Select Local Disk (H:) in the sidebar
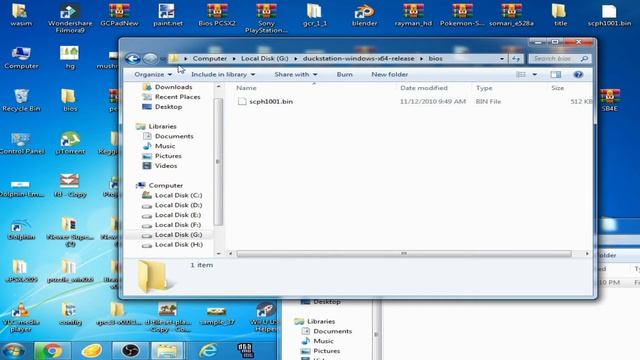 pos(178,245)
